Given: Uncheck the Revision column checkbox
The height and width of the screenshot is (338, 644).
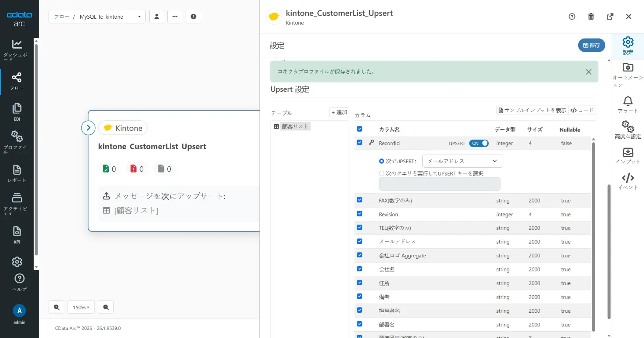Looking at the screenshot, I should coord(359,214).
